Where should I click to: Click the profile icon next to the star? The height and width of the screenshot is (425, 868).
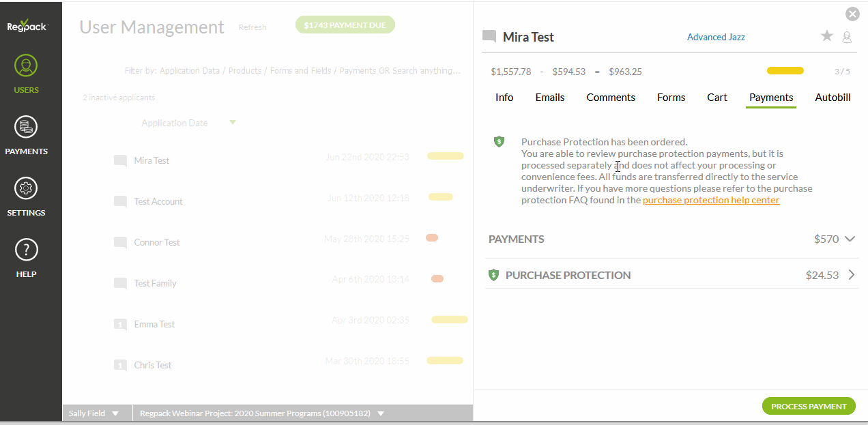(847, 38)
